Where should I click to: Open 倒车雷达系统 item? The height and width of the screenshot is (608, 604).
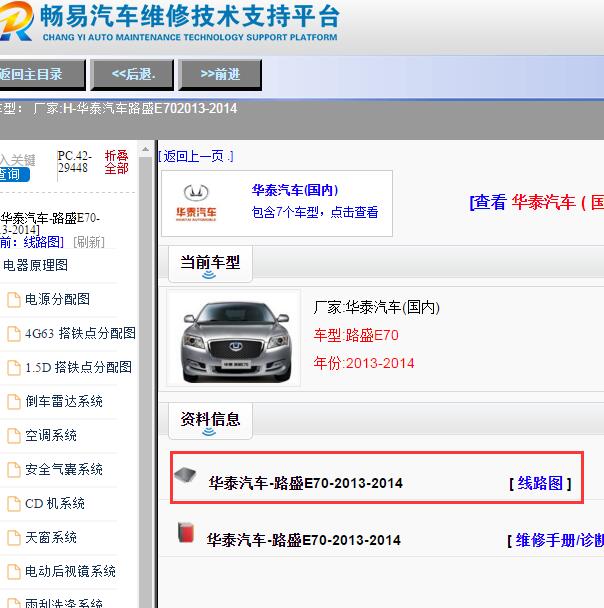click(64, 402)
